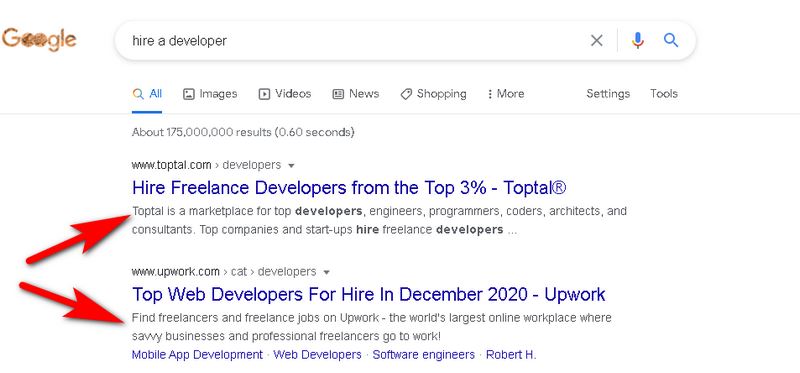This screenshot has width=800, height=373.
Task: Switch to the Images tab
Action: (x=210, y=94)
